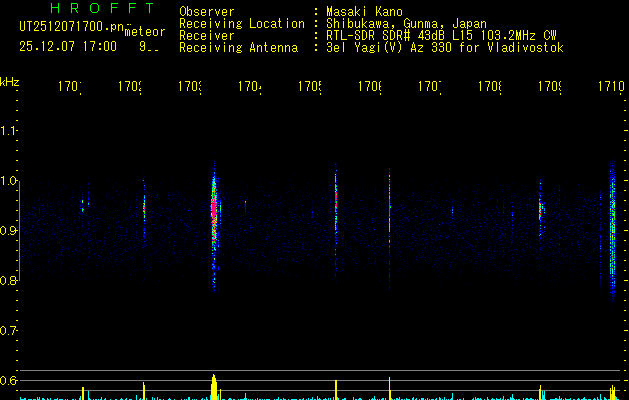Click the 1.0 frequency axis label
This screenshot has height=400, width=629.
point(9,181)
